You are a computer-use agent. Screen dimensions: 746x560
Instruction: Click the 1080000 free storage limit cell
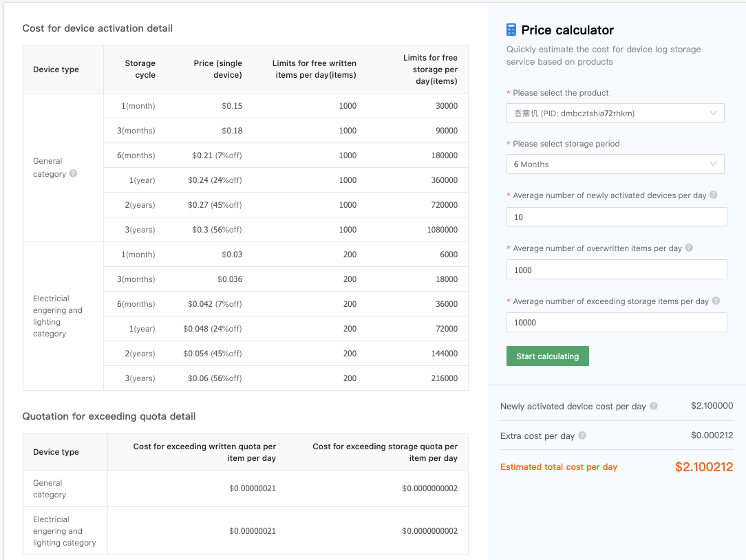[x=443, y=229]
